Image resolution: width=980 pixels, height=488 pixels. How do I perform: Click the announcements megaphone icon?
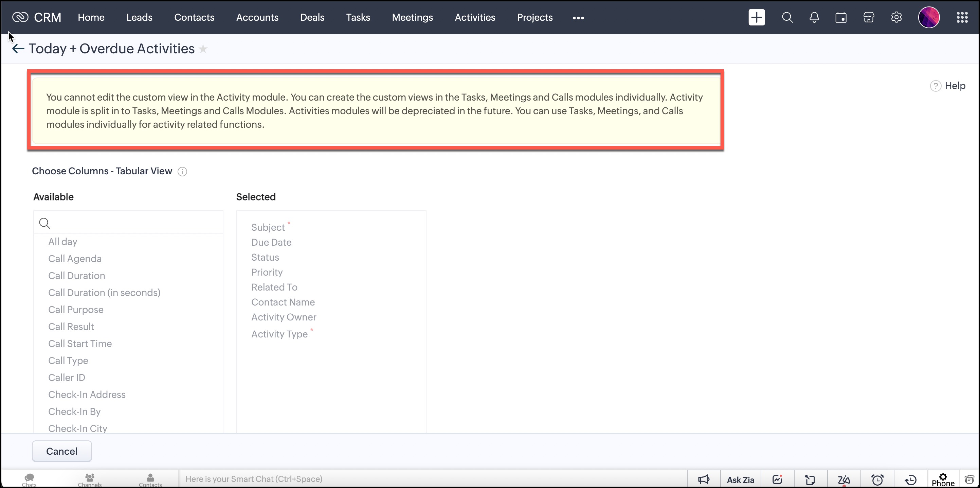(x=704, y=480)
